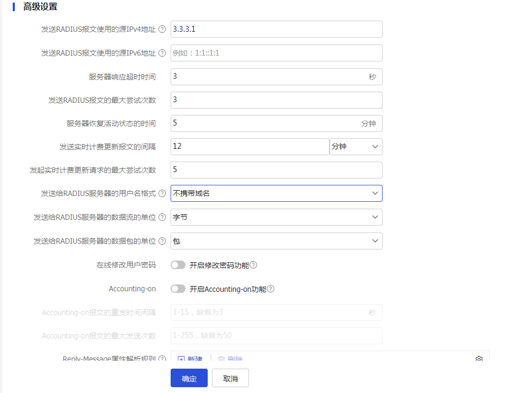Click the source IPv4 address field with 3.3.3.1
532x393 pixels.
(x=276, y=29)
